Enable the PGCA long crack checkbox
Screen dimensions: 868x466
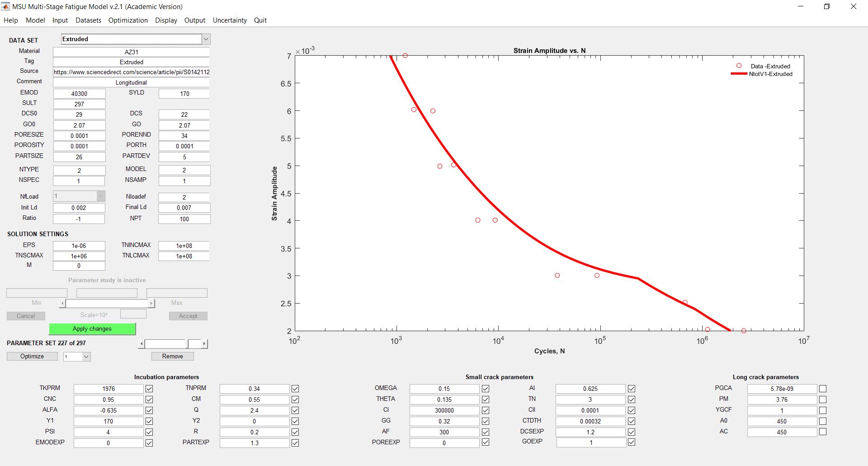click(823, 389)
